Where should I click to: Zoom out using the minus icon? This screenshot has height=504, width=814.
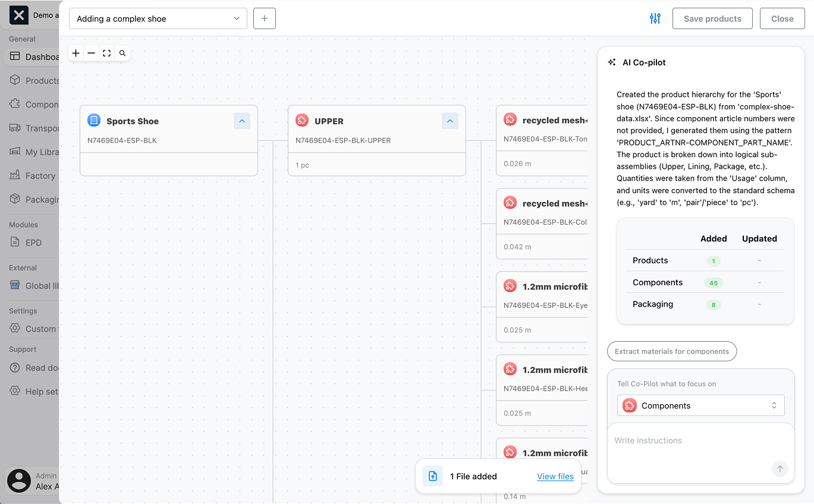[91, 53]
